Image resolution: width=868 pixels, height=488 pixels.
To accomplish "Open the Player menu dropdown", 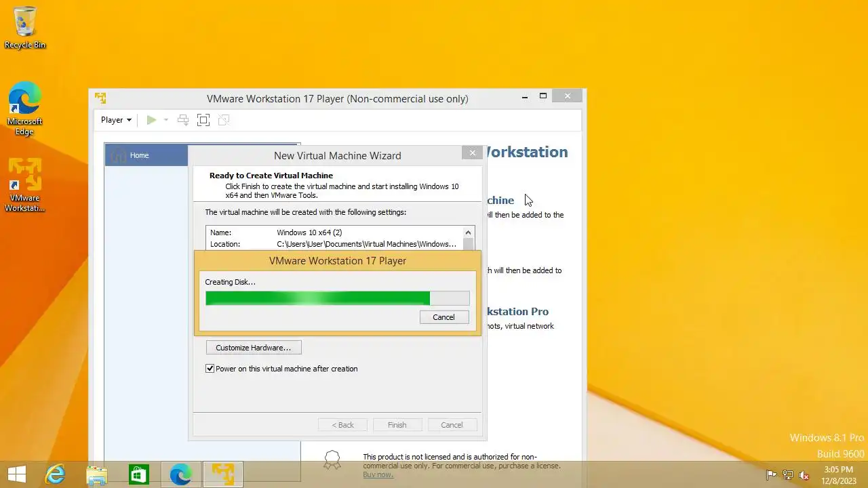I will click(x=116, y=120).
